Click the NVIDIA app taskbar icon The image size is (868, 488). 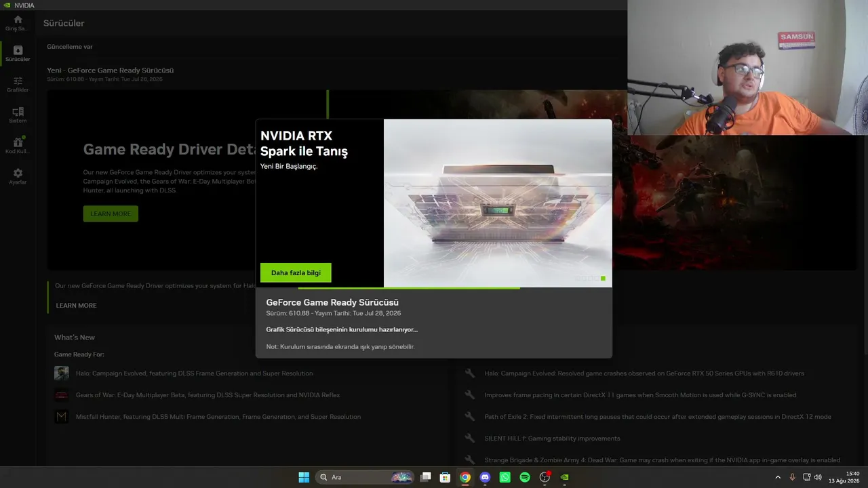point(564,477)
